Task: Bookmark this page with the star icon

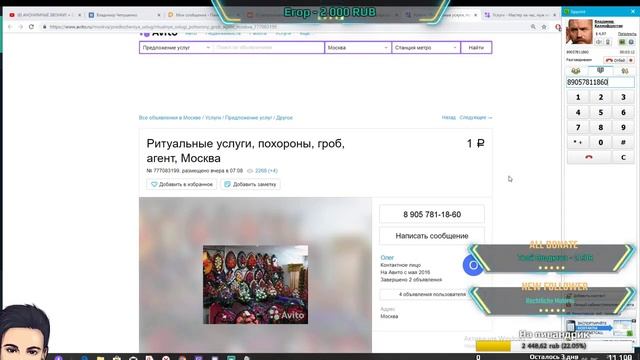Action: [x=544, y=27]
